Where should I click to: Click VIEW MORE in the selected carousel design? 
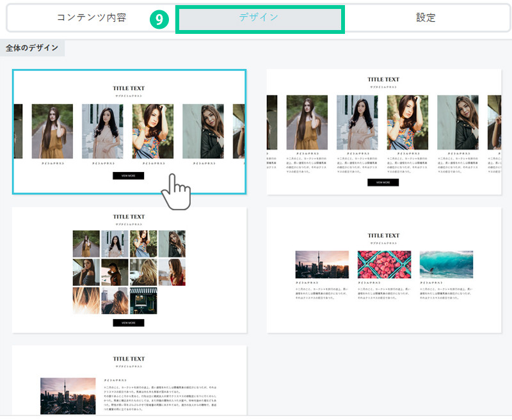tap(128, 175)
